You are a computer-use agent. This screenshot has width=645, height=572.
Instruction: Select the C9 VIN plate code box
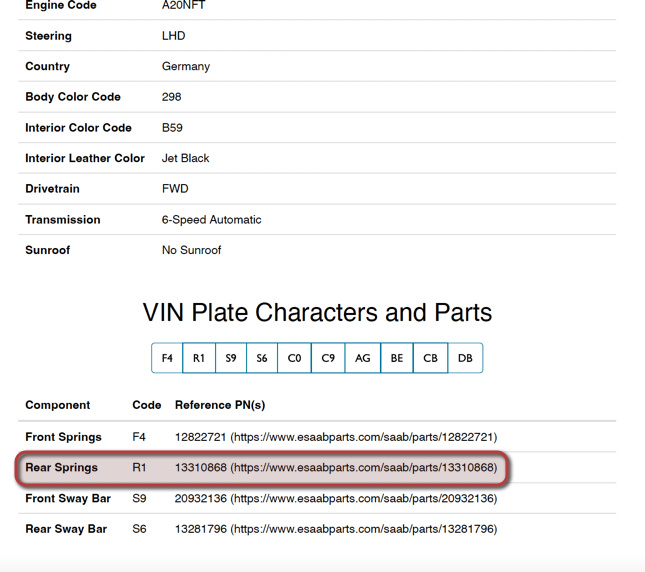coord(328,358)
